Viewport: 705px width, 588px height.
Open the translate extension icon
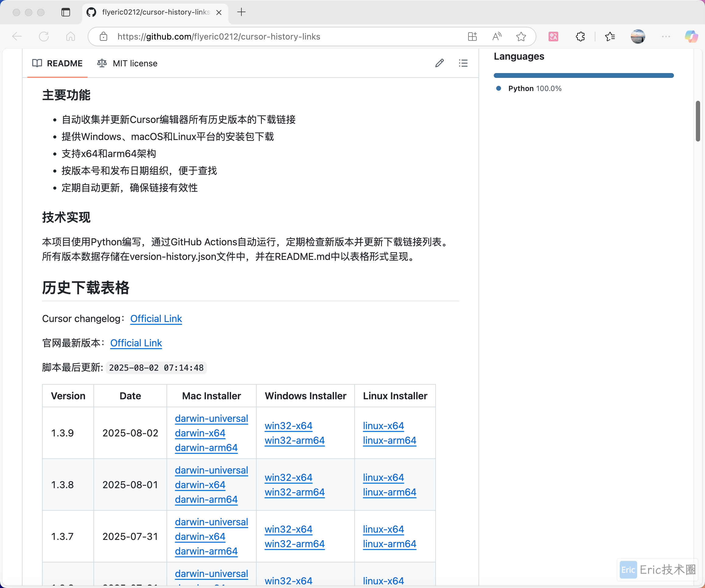pos(553,37)
